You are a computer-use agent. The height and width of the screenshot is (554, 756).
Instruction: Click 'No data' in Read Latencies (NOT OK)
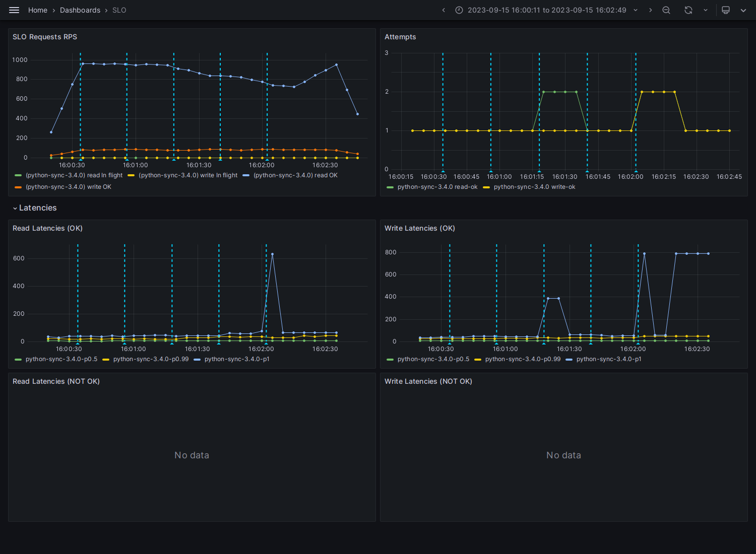192,455
